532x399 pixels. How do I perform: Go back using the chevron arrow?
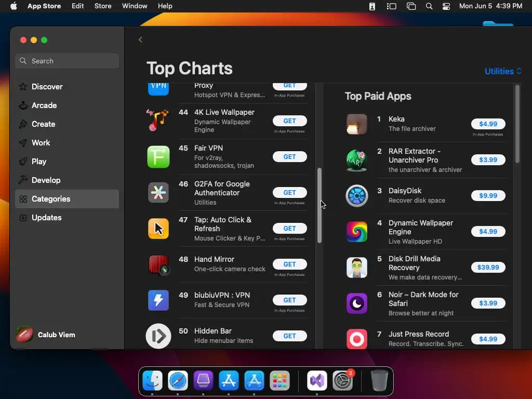point(140,39)
